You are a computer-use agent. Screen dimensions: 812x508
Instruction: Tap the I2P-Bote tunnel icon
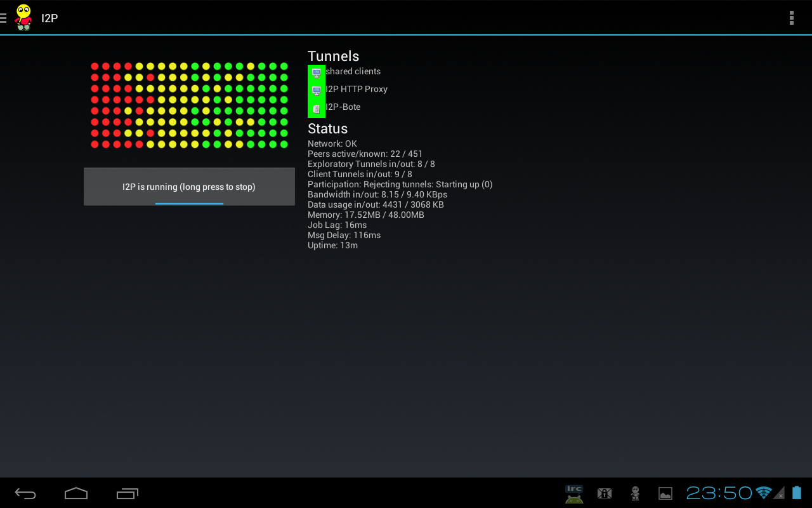pyautogui.click(x=317, y=109)
